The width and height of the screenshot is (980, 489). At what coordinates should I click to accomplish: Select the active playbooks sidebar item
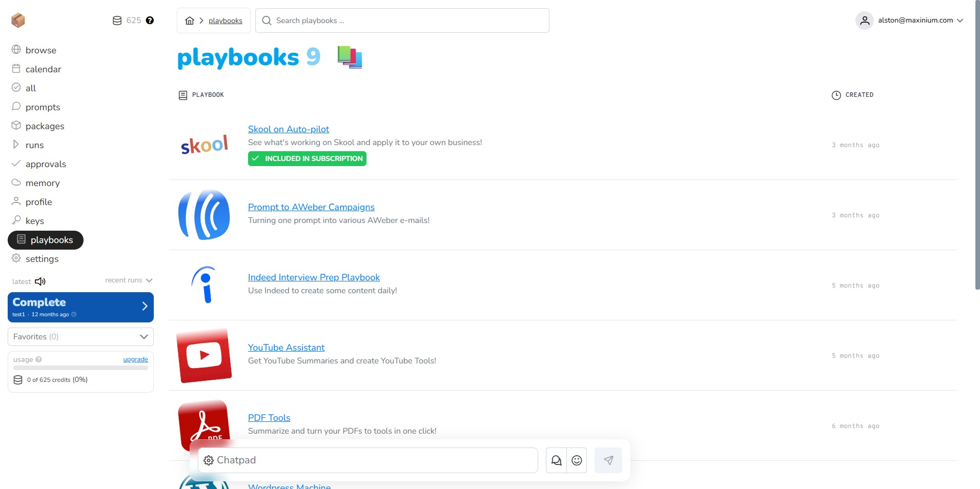click(x=46, y=240)
